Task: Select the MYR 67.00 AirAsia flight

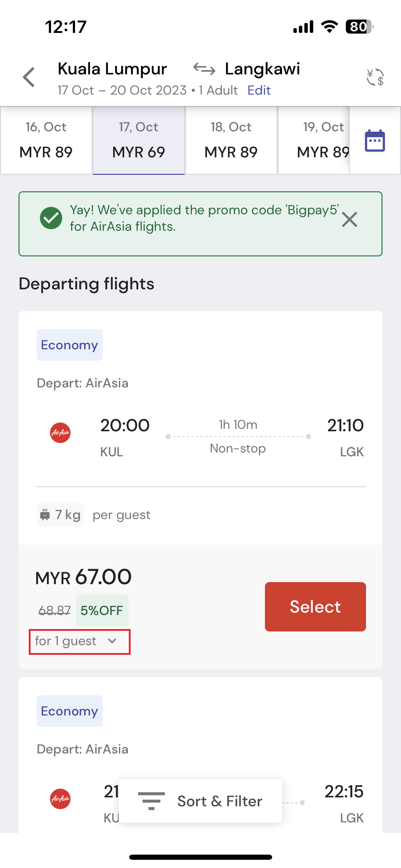Action: 315,606
